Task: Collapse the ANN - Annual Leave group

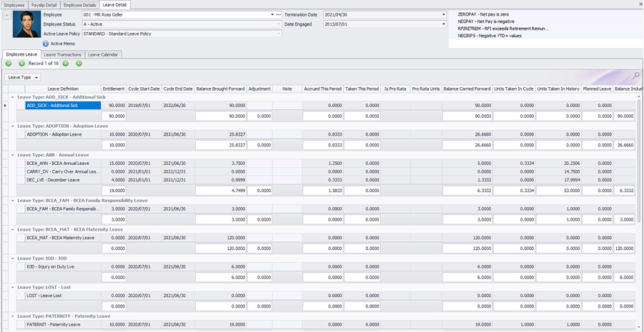Action: point(13,154)
